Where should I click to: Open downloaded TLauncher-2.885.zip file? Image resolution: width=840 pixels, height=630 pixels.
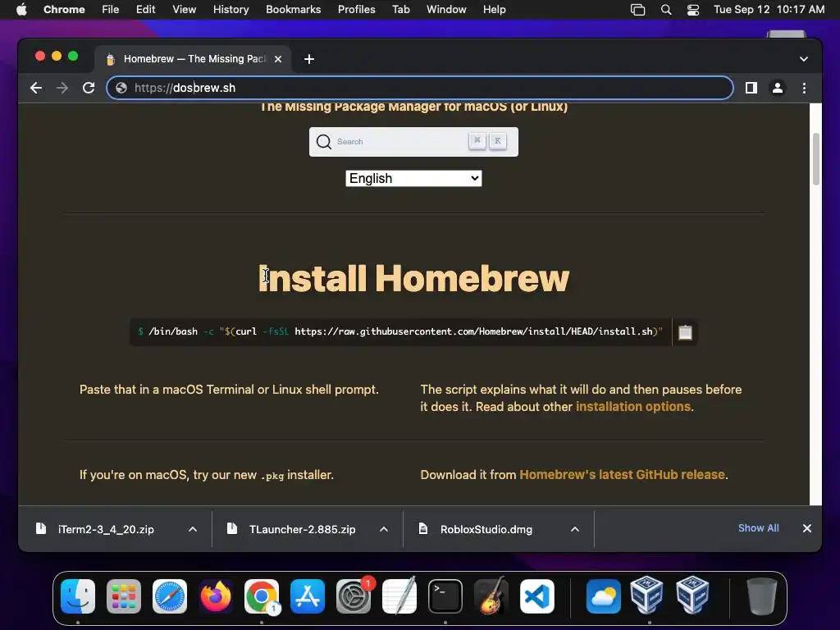click(x=302, y=529)
